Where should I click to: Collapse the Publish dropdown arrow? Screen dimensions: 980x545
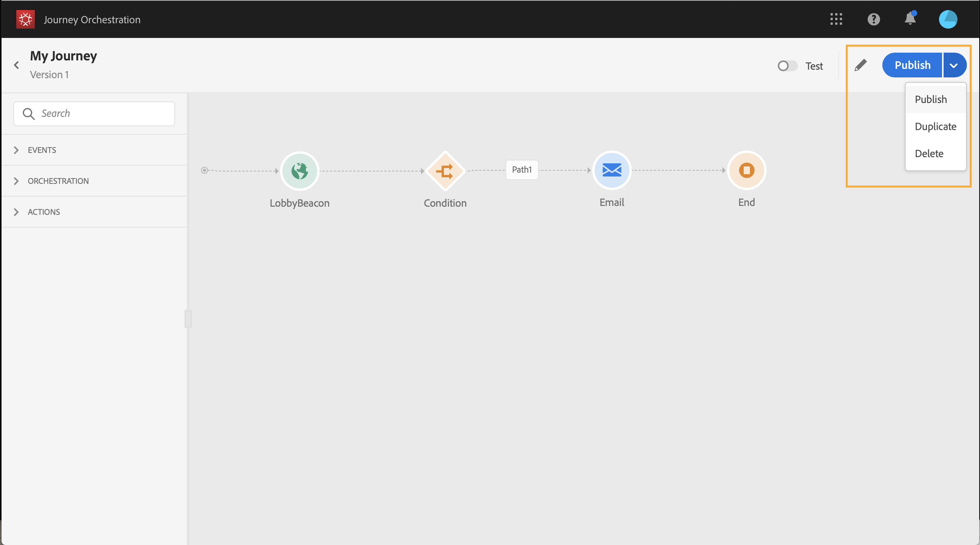pos(954,65)
